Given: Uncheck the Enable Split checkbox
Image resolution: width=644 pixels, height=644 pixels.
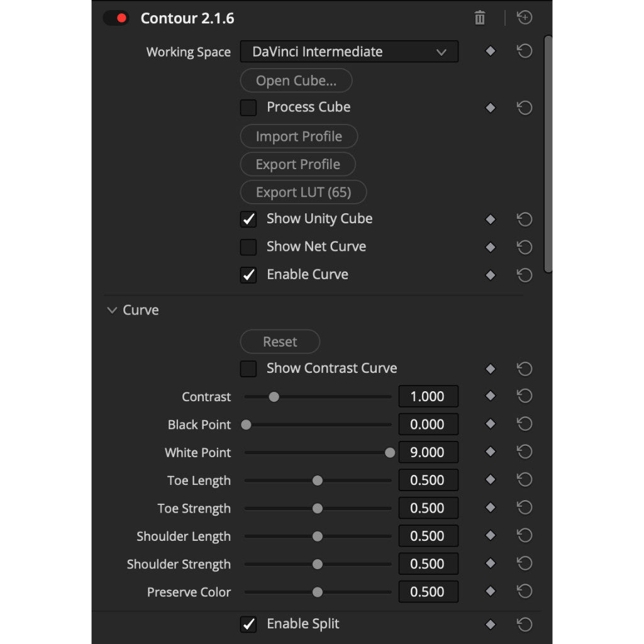Looking at the screenshot, I should coord(248,625).
